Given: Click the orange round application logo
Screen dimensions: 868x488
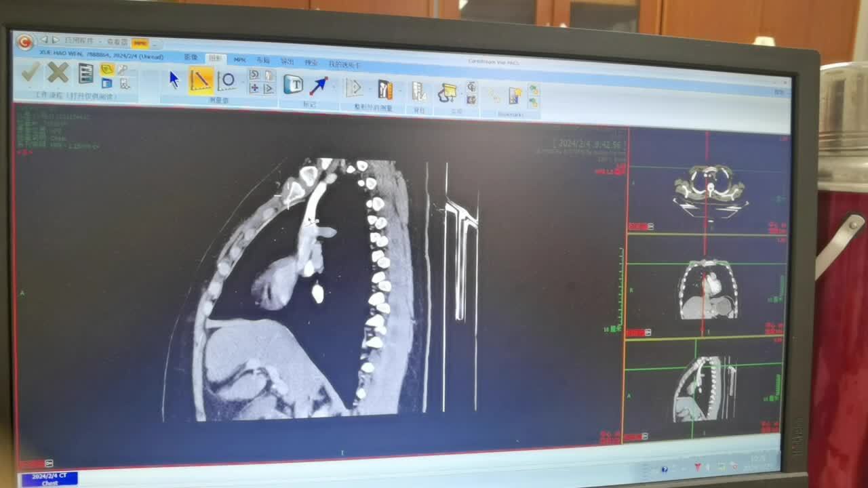Looking at the screenshot, I should (25, 42).
